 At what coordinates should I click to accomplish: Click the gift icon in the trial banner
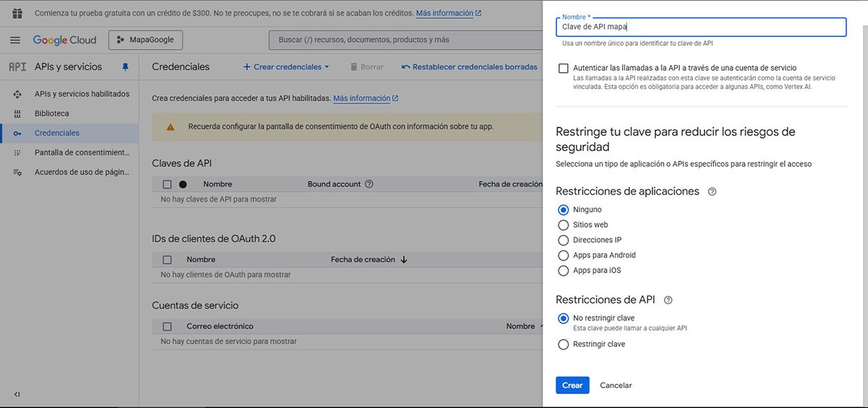click(17, 13)
